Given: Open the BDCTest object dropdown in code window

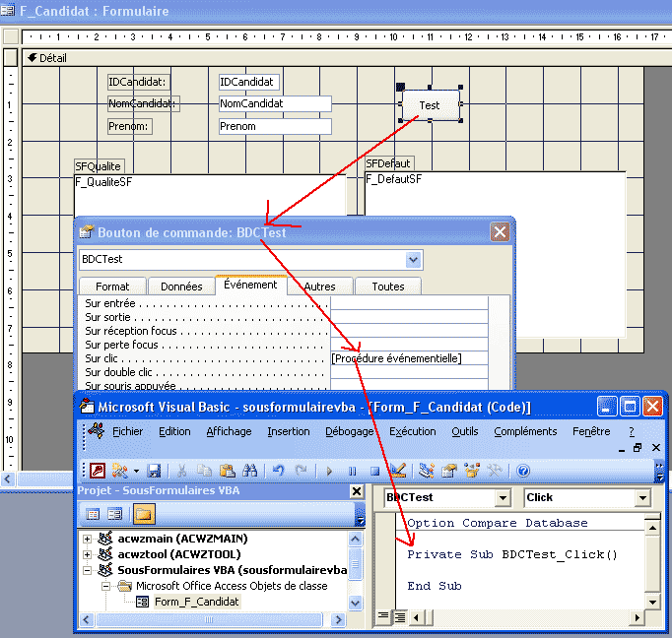Looking at the screenshot, I should [x=503, y=497].
